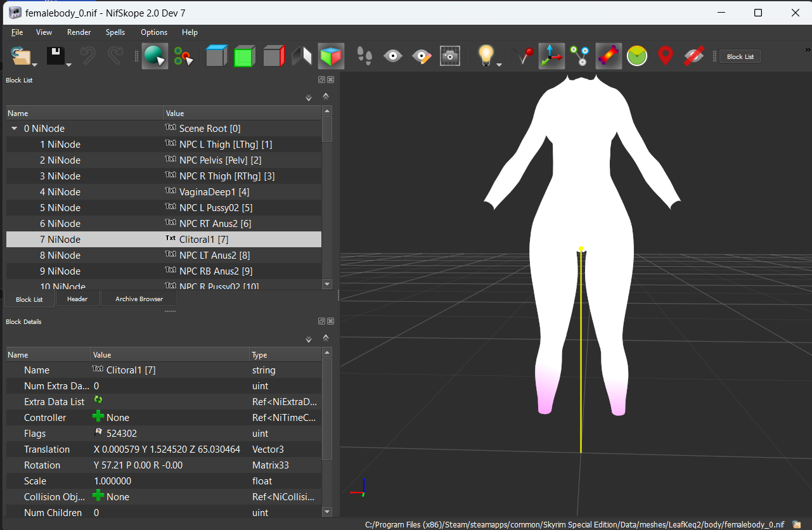Open the Help menu
This screenshot has width=812, height=530.
(190, 32)
